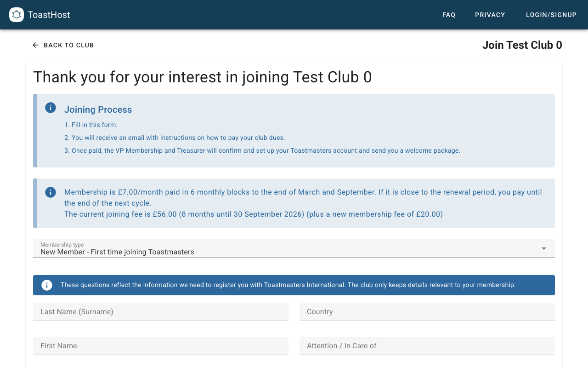
Task: Click the Attention / In Care of field
Action: click(427, 345)
